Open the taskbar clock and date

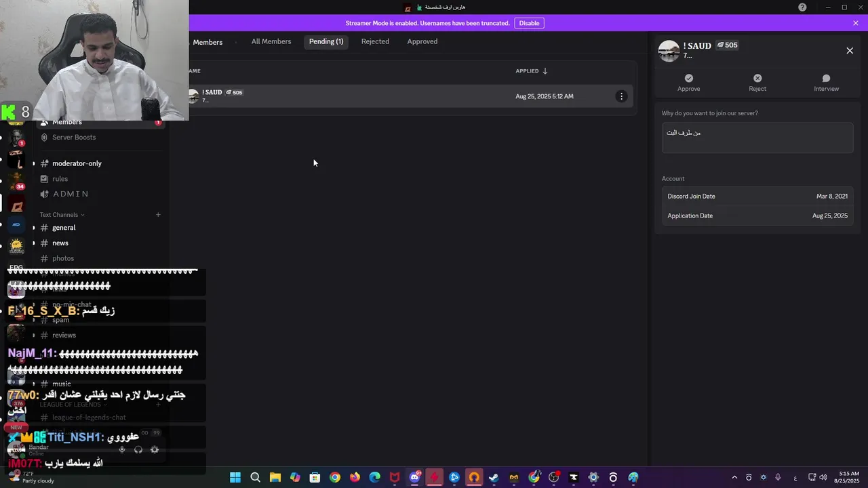pyautogui.click(x=849, y=477)
